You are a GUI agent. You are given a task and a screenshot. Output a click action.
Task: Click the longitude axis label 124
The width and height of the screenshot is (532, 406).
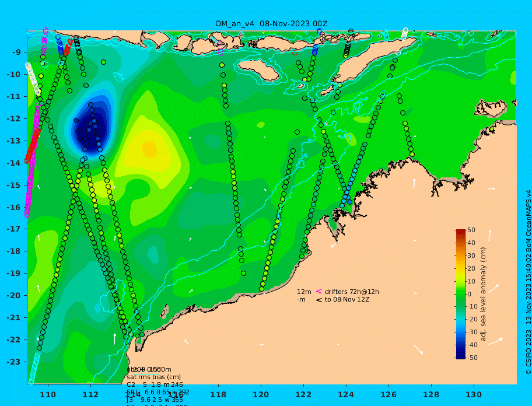tap(346, 395)
